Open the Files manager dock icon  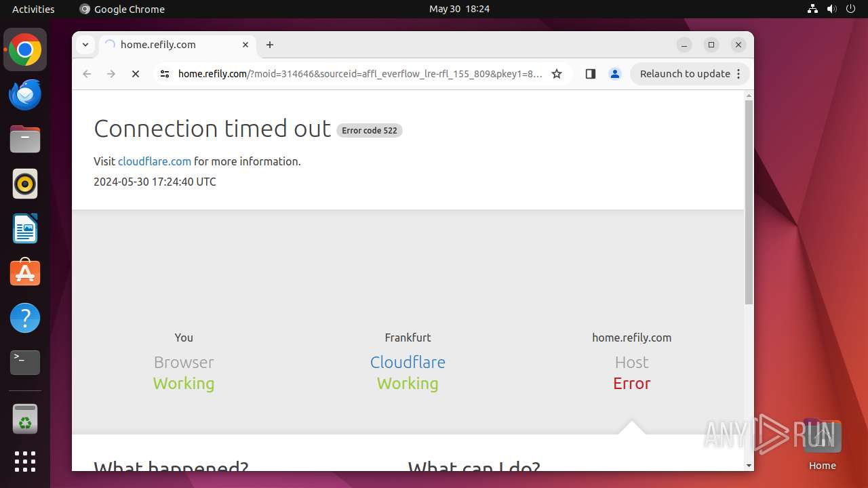25,140
